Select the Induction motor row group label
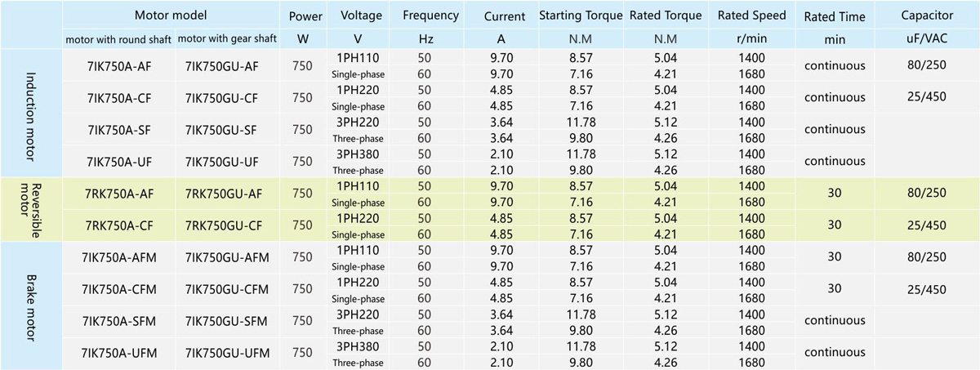980x370 pixels. pos(33,113)
